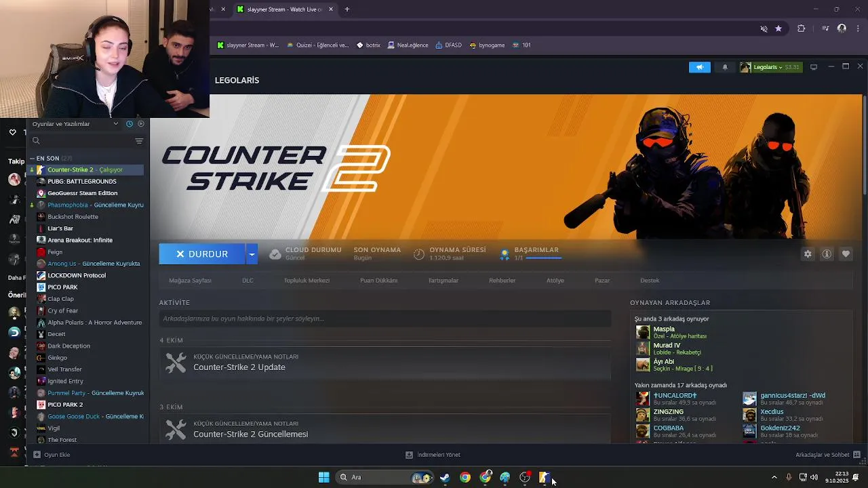Click the library search field
The width and height of the screenshot is (868, 488).
(81, 141)
